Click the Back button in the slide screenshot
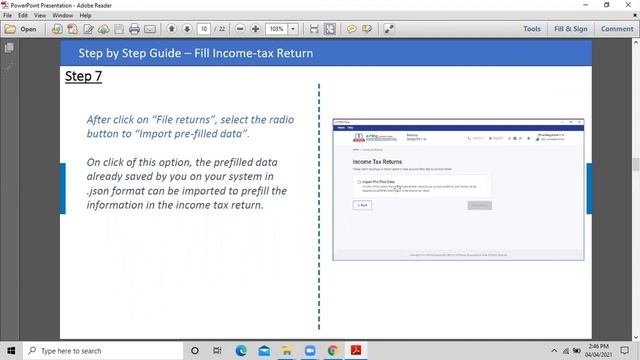Viewport: 640px width, 360px height. [362, 205]
